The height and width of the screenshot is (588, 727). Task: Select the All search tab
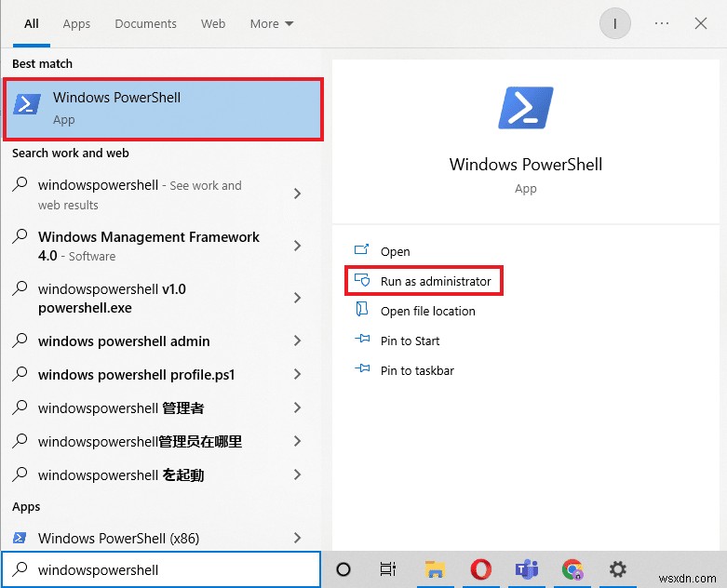(x=32, y=23)
